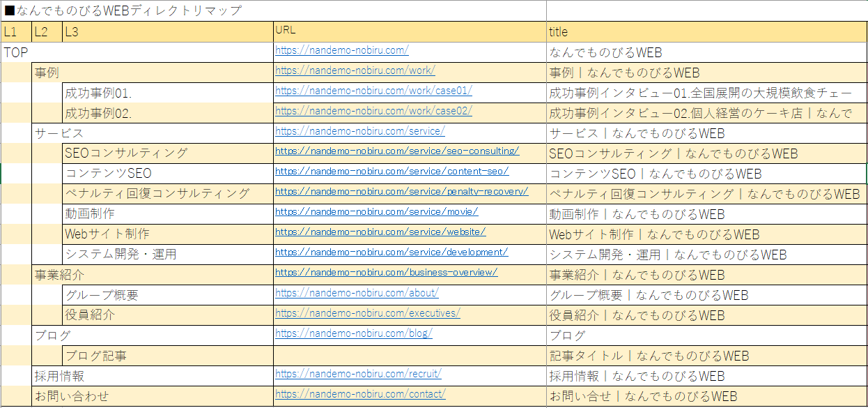
Task: Select title cell お問い合せ | なんでものびるWEB
Action: tap(707, 396)
